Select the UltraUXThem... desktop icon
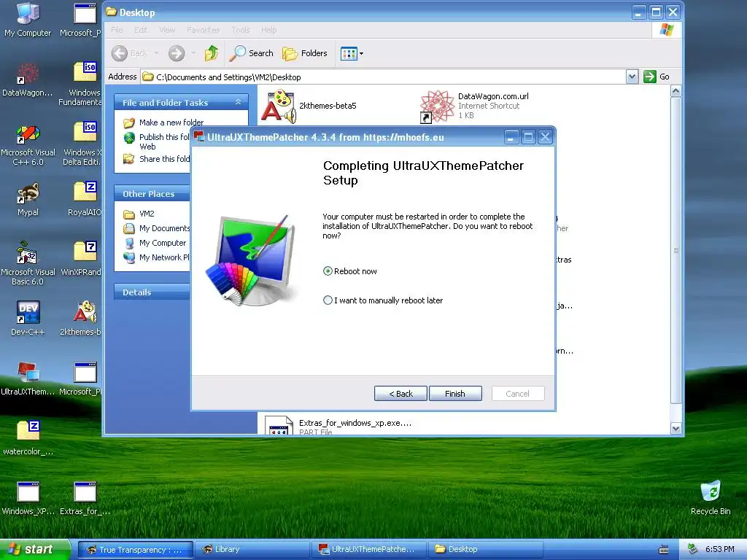The width and height of the screenshot is (747, 560). [x=28, y=378]
